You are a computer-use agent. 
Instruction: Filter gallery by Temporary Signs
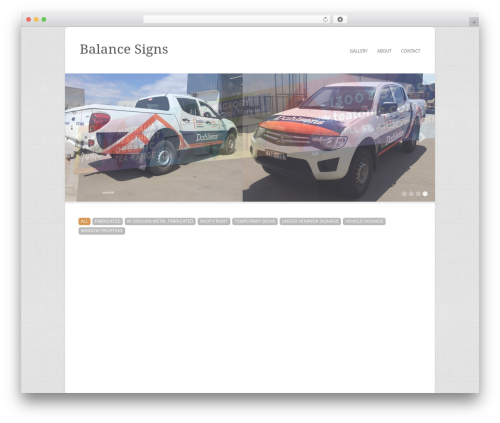click(255, 221)
